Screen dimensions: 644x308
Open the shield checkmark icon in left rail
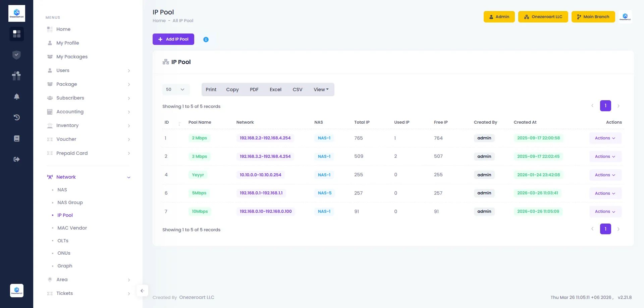pyautogui.click(x=16, y=55)
